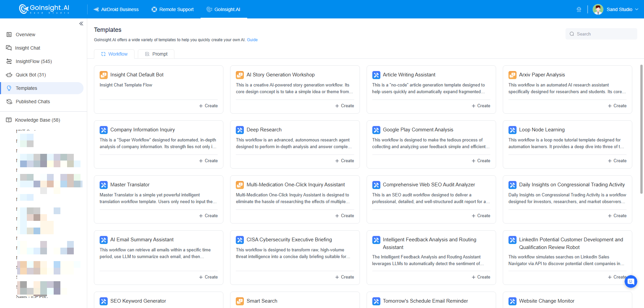Open the Insight Chat icon in sidebar
Screen dimensions: 644x308
coord(8,48)
